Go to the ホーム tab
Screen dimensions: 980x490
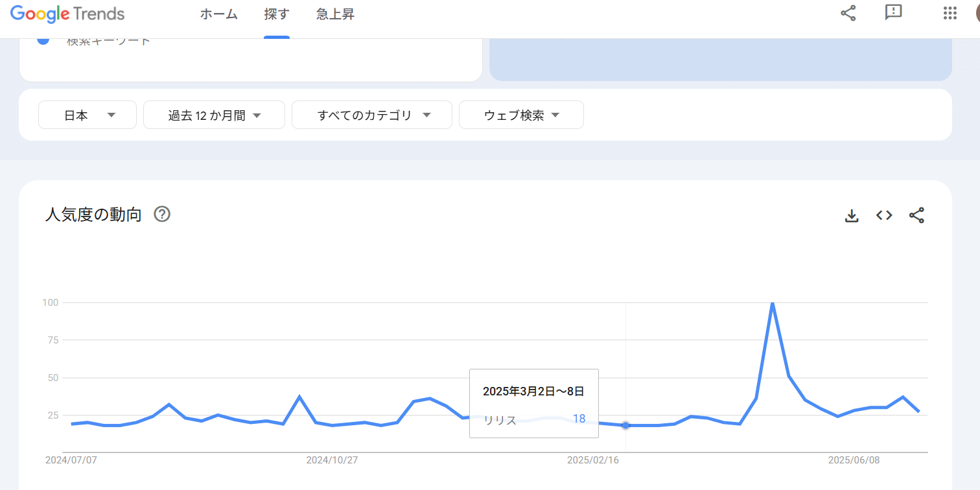point(218,14)
